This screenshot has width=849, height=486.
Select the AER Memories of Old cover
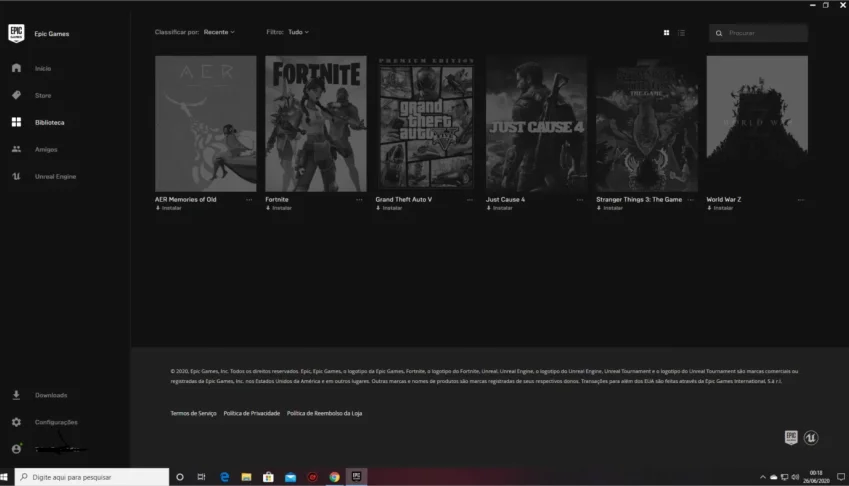click(x=206, y=123)
